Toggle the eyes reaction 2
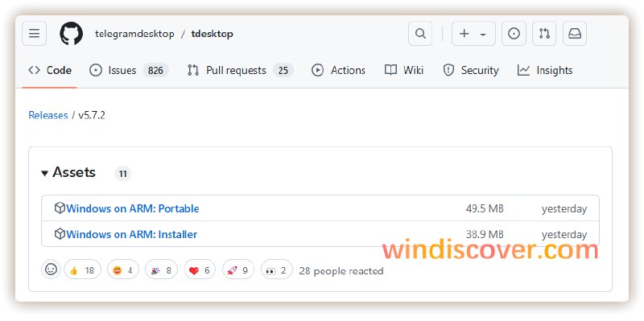This screenshot has width=644, height=321. [277, 270]
